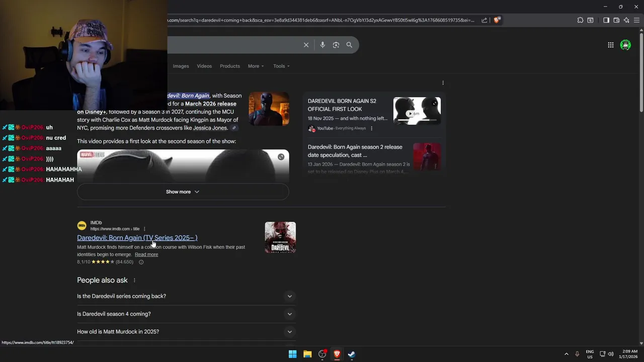
Task: Open Steam from the taskbar
Action: (352, 354)
